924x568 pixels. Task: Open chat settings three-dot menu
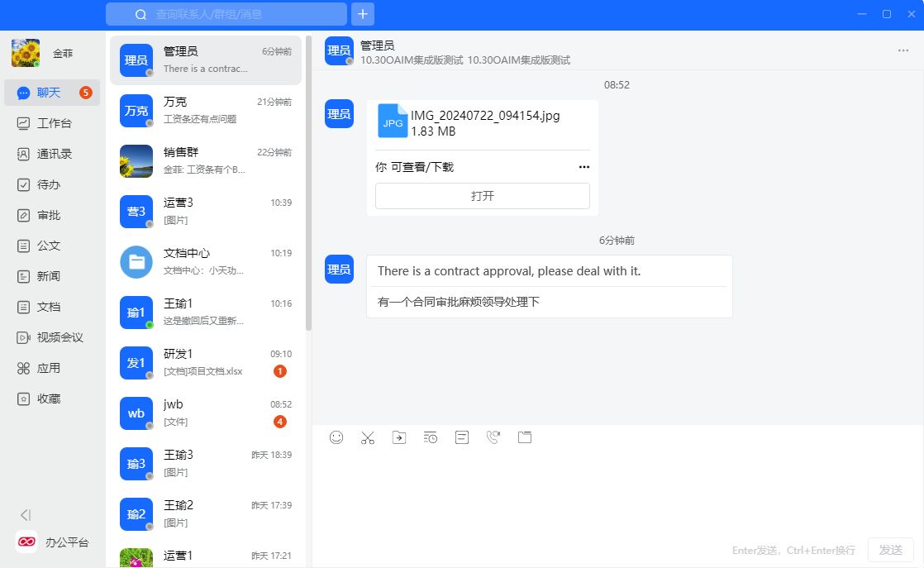tap(903, 50)
